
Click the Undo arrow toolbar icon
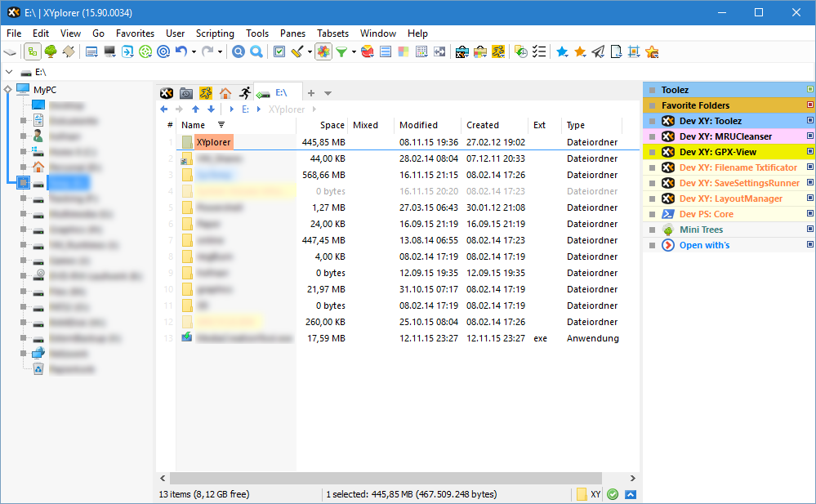pyautogui.click(x=181, y=51)
